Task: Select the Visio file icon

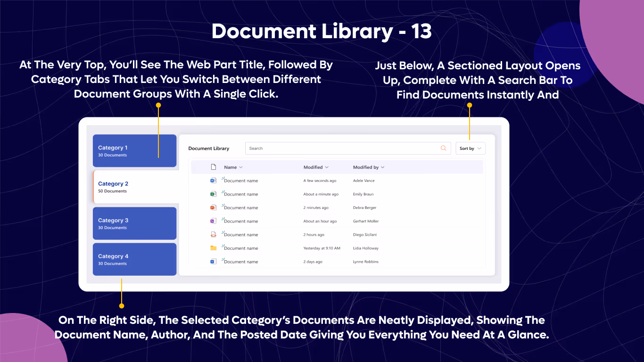Action: 214,262
